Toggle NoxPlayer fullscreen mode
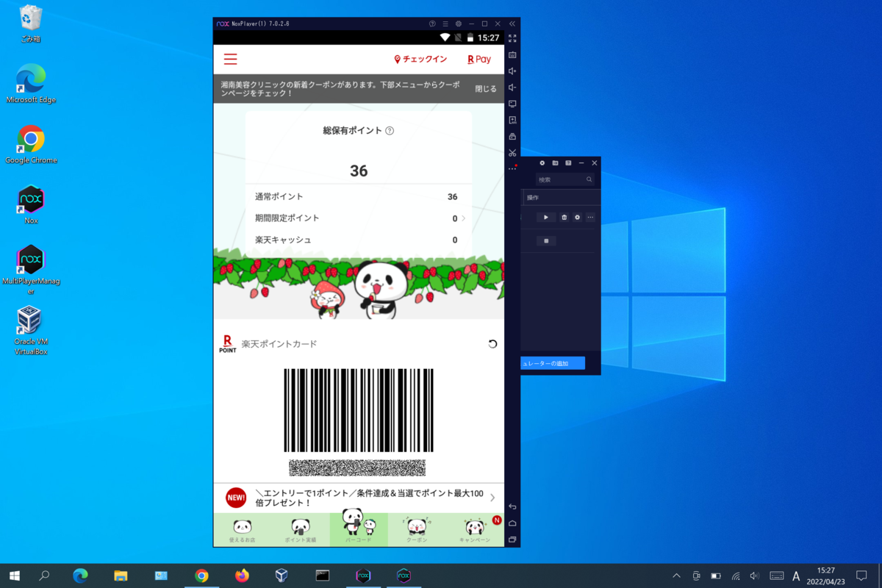 512,38
